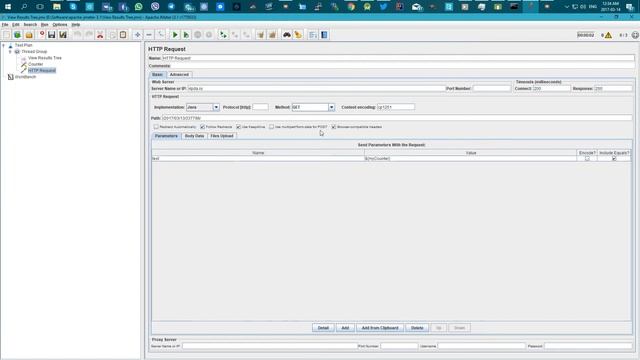Screen dimensions: 640x360
Task: Click the Redo toolbar icon
Action: click(89, 35)
